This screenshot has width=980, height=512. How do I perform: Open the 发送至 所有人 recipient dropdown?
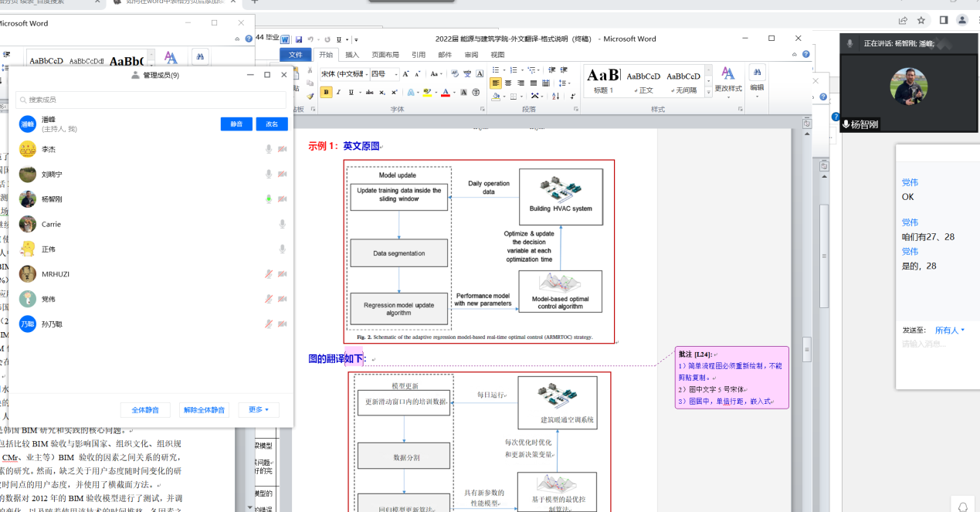point(949,330)
